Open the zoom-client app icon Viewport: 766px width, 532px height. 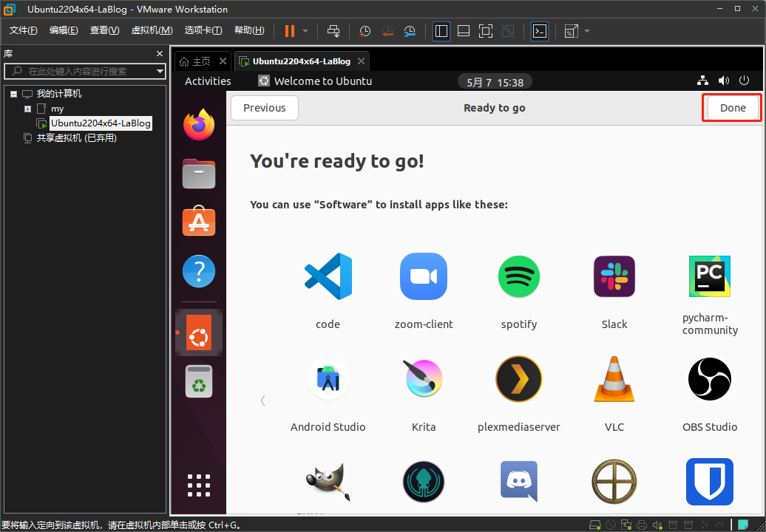click(x=424, y=276)
